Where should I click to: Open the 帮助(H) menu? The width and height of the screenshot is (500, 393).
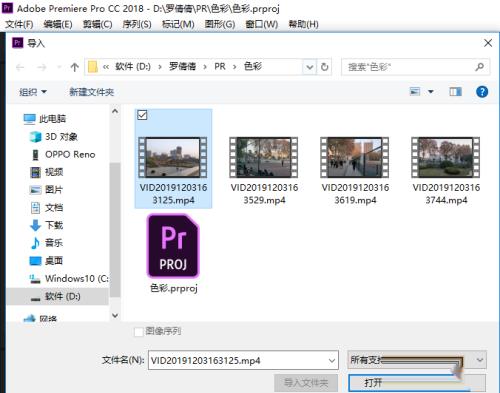[x=303, y=24]
